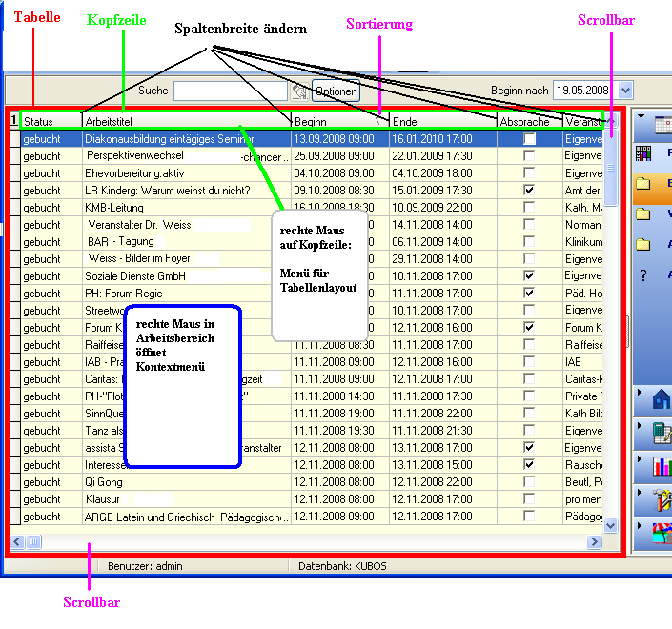Click the calendar icon in the sidebar header

(663, 125)
